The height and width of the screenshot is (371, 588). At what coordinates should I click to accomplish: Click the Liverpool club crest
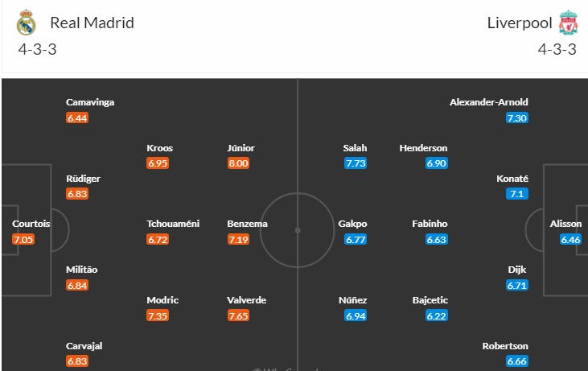coord(568,23)
